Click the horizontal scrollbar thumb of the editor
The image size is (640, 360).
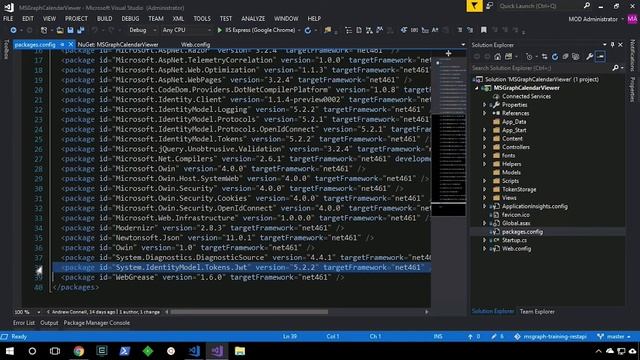click(249, 312)
